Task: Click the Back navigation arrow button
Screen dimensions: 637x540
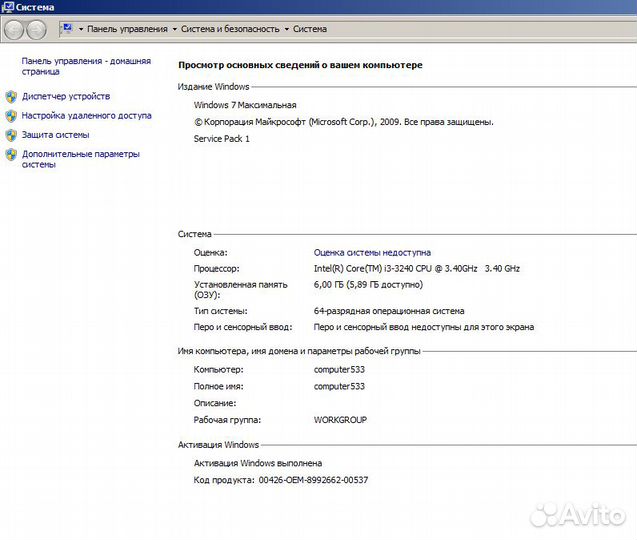Action: point(13,30)
